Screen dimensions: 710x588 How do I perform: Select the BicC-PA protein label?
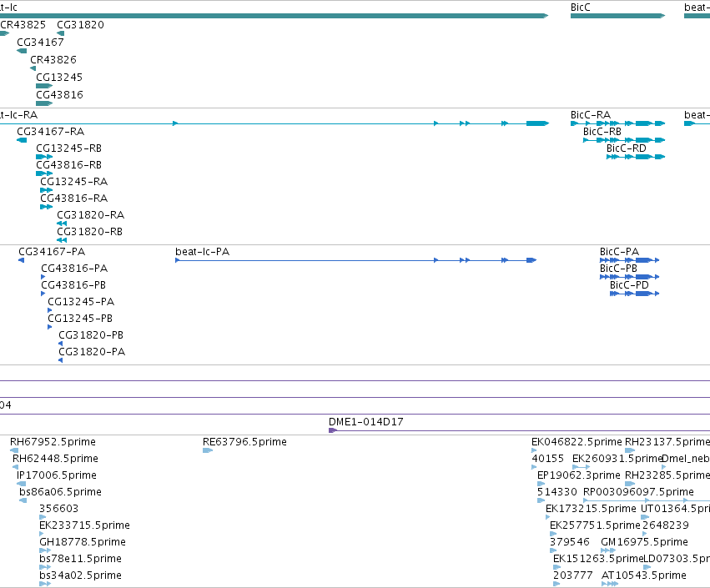619,252
